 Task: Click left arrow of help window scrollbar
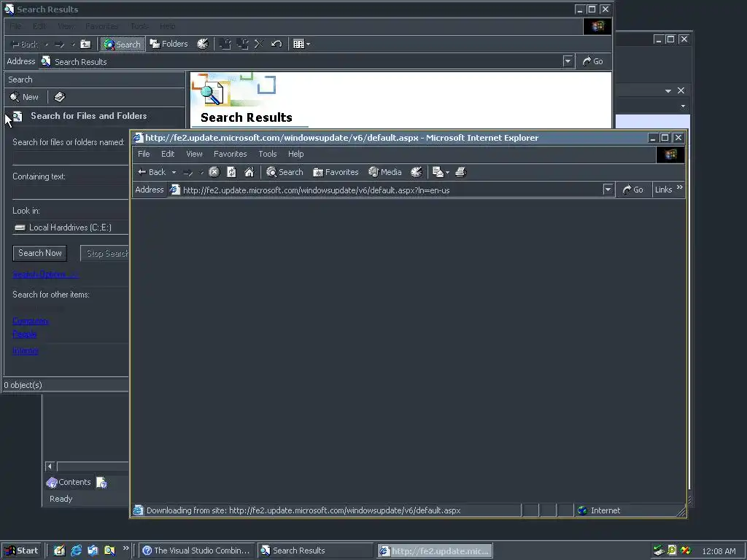[50, 466]
